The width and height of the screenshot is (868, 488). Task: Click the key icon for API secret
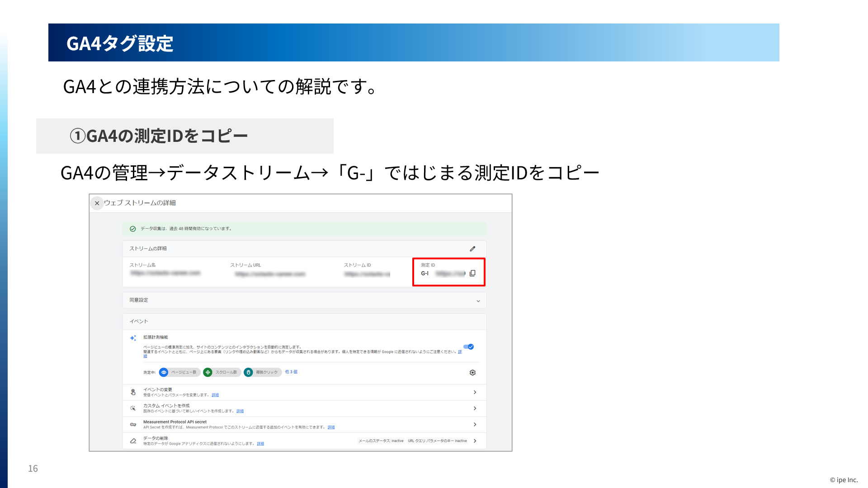[133, 424]
